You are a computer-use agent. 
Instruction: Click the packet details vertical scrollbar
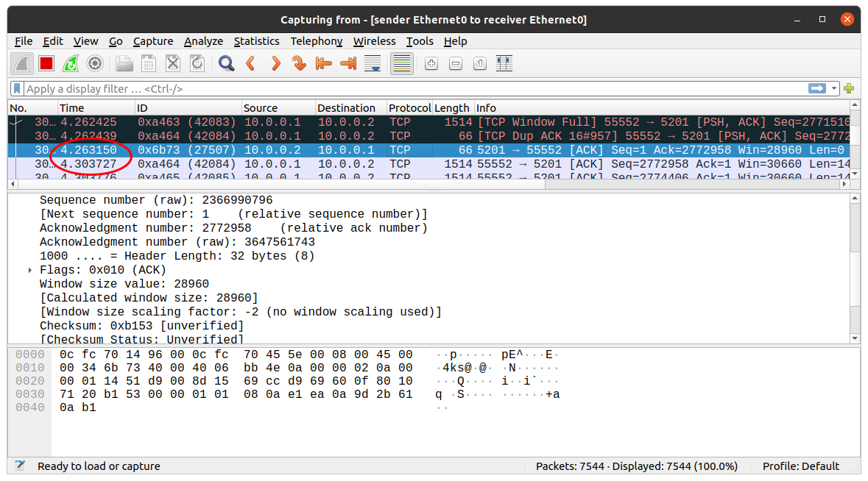[854, 265]
